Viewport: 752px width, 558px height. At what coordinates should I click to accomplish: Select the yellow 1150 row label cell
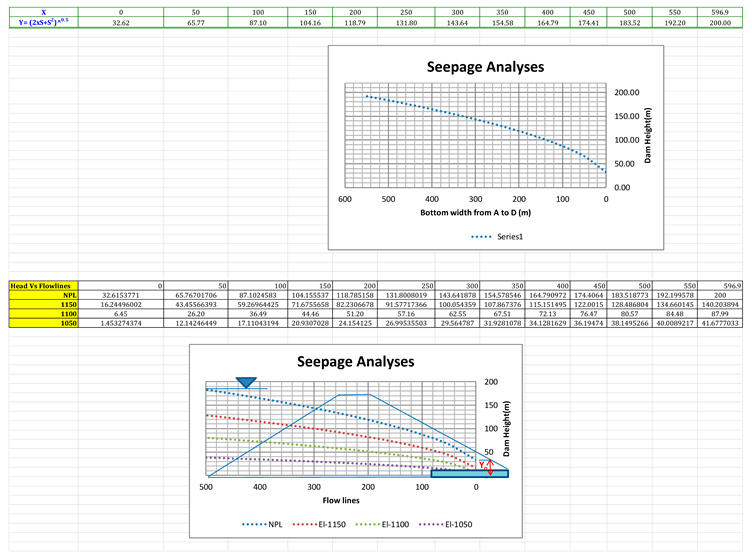pos(44,305)
